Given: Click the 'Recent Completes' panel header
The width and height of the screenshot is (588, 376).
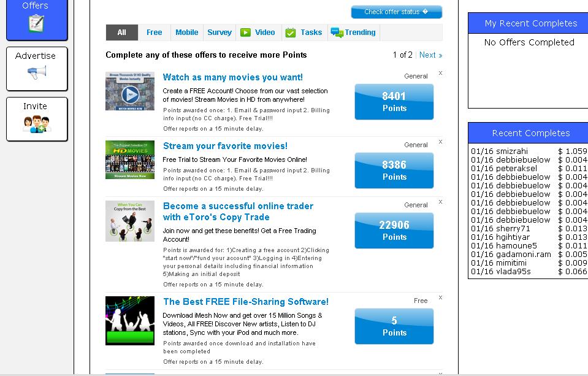Looking at the screenshot, I should coord(528,133).
